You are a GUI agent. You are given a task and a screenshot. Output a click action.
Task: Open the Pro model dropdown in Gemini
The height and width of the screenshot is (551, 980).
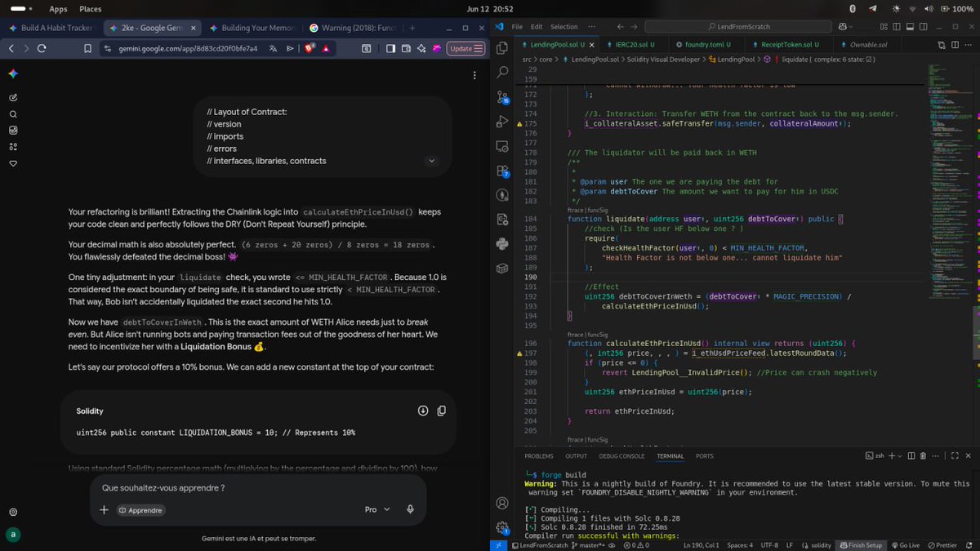coord(377,509)
